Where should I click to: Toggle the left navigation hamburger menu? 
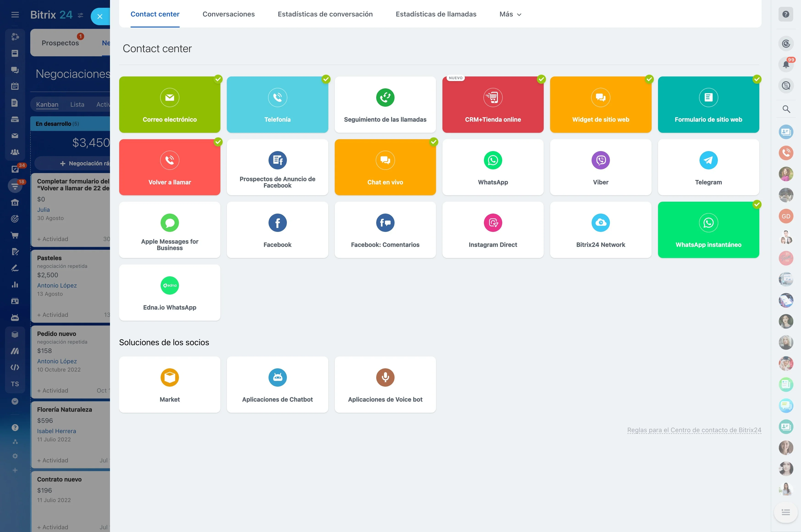coord(15,15)
